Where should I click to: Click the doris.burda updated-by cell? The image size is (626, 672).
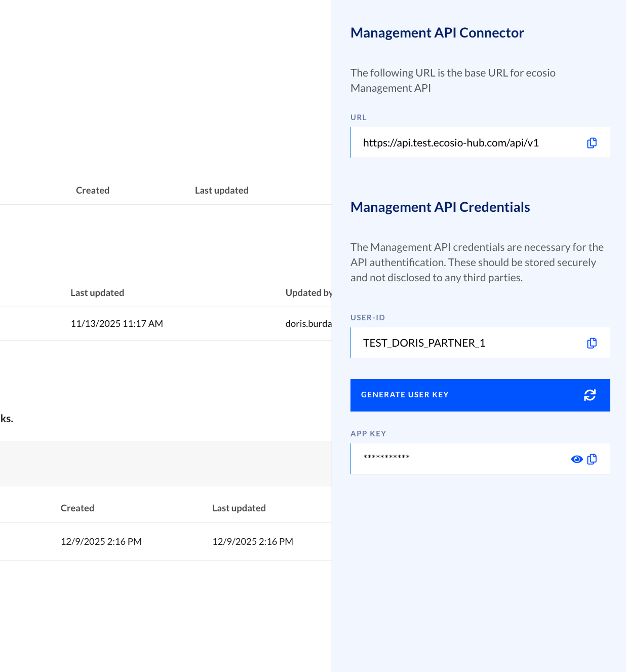(308, 324)
